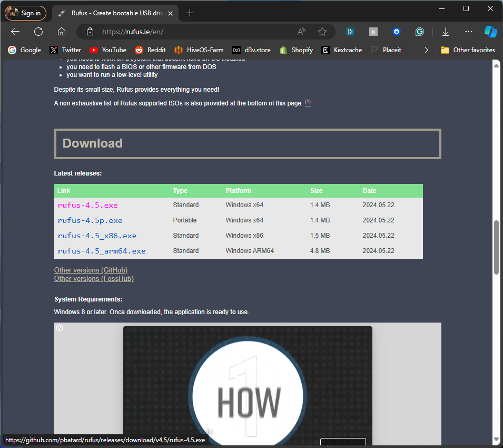Screen dimensions: 503x448
Task: Open the Settings and more menu
Action: point(468,32)
